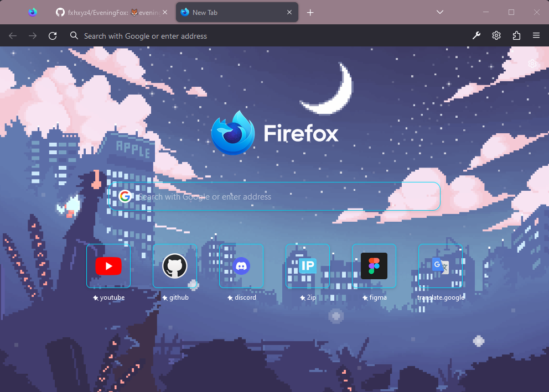Open a new tab with plus button
The height and width of the screenshot is (392, 549).
pyautogui.click(x=310, y=12)
